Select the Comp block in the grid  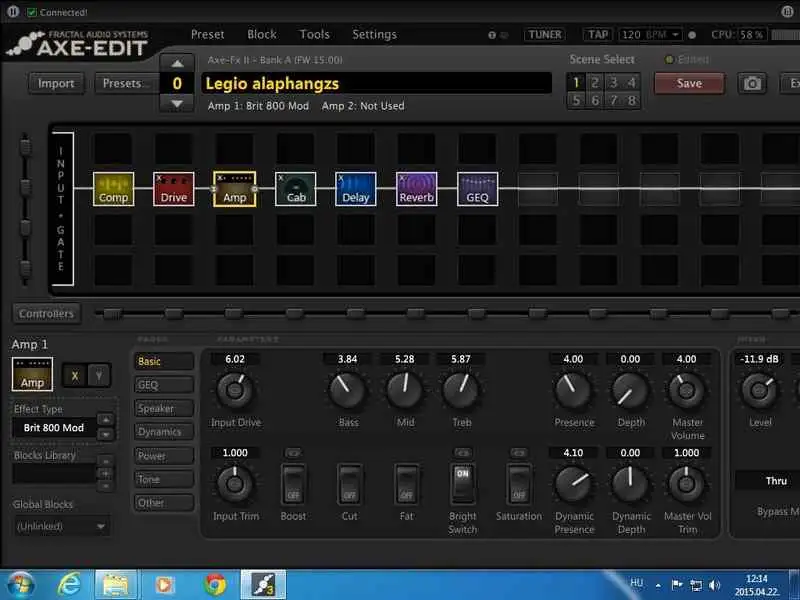[113, 188]
